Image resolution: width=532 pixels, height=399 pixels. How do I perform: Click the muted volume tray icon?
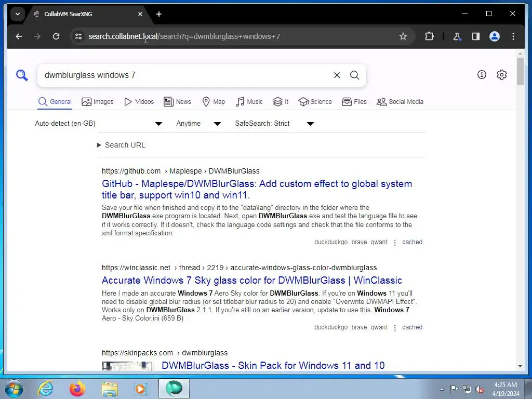[480, 389]
